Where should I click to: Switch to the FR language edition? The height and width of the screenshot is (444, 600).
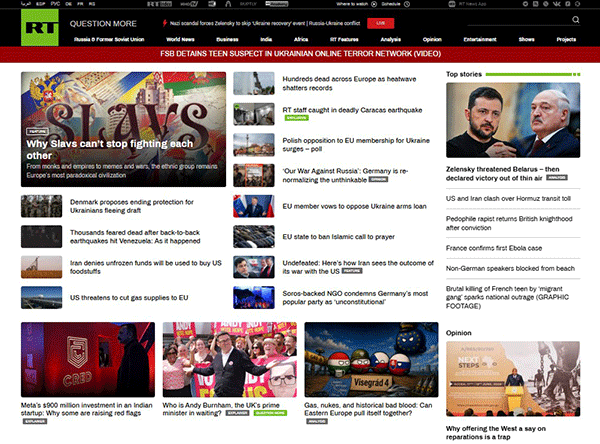[80, 4]
